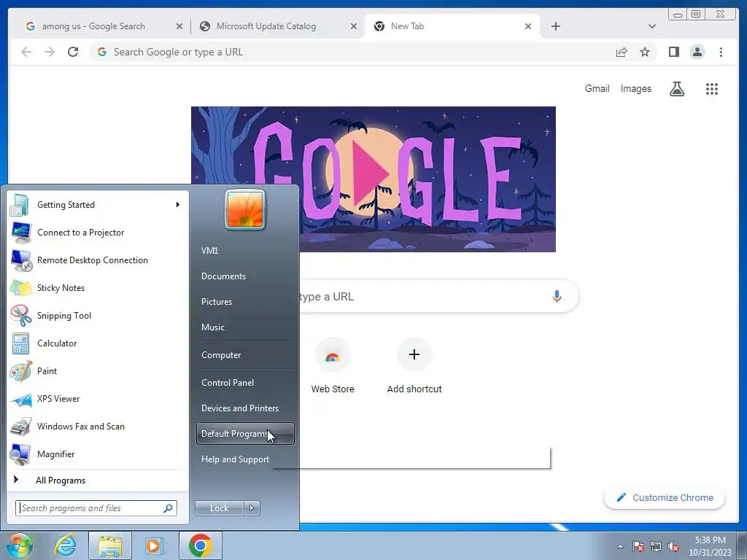Open Windows Explorer folder taskbar icon
Screen dimensions: 747x560
coord(110,545)
